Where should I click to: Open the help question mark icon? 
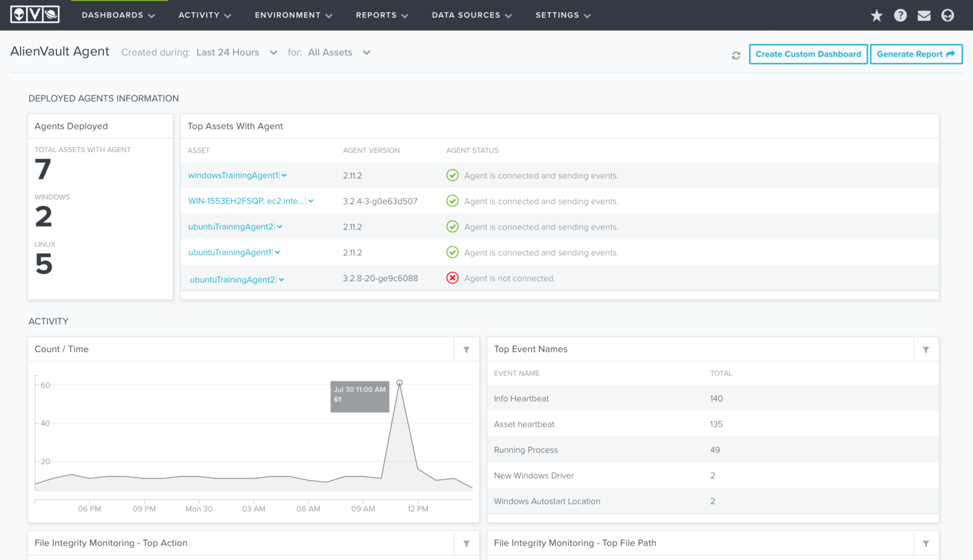click(x=900, y=16)
